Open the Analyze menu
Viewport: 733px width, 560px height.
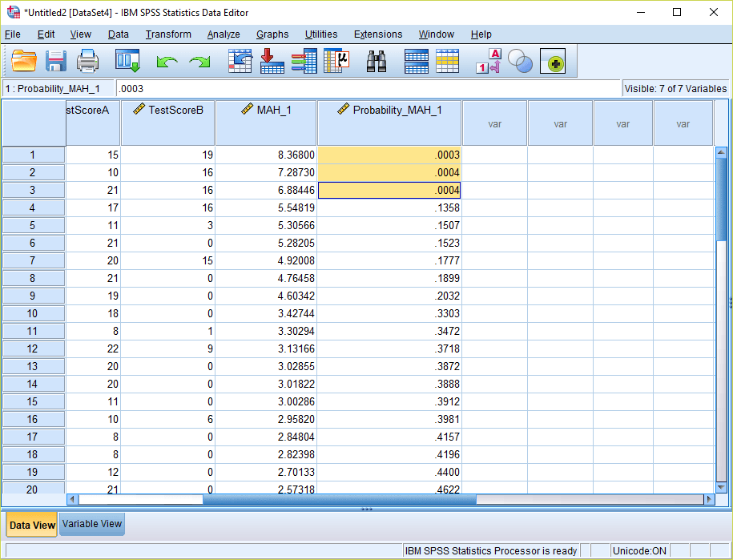click(x=224, y=34)
